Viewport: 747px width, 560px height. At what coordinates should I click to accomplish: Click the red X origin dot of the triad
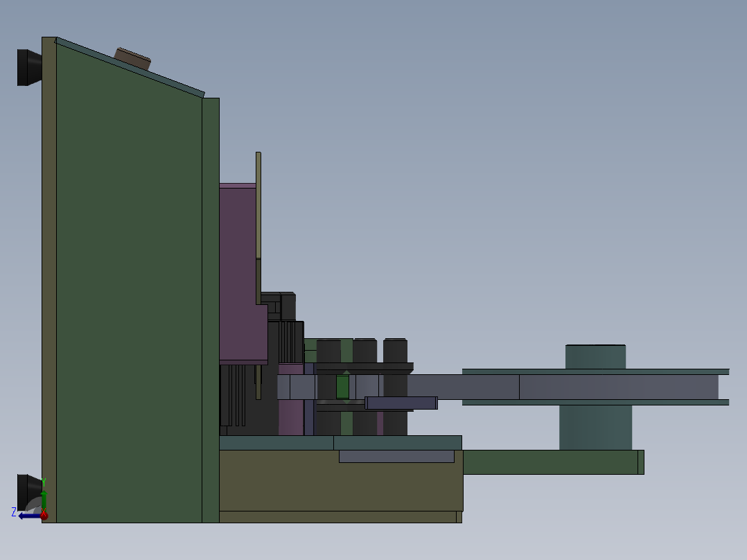tap(44, 515)
